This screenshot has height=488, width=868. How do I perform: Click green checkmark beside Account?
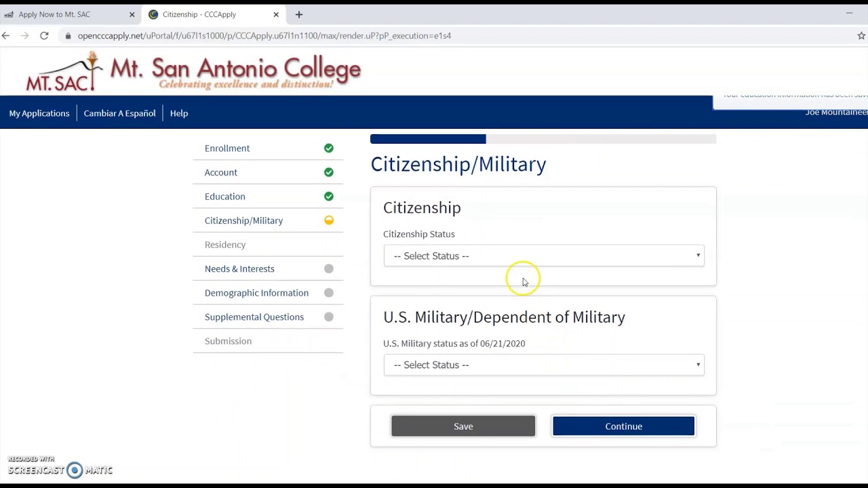point(329,172)
